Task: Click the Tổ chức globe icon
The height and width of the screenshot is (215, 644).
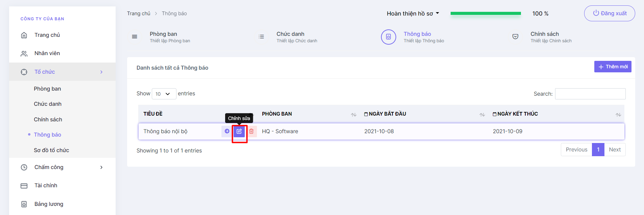Action: [24, 72]
